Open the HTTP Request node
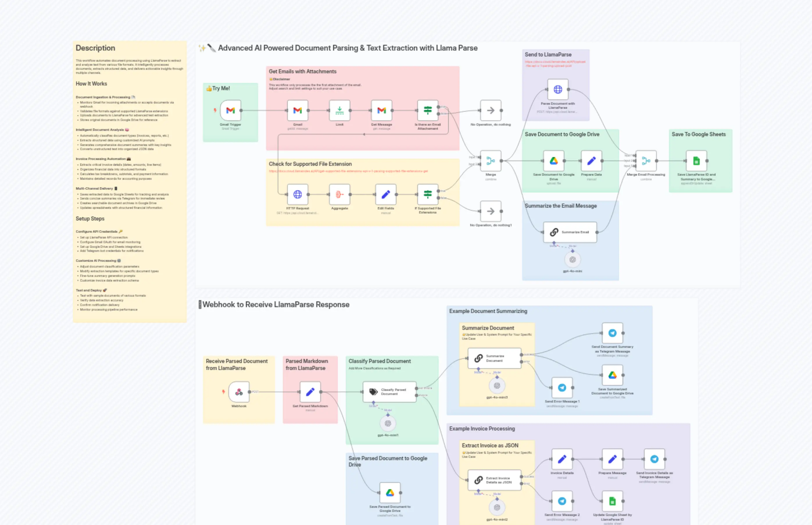The height and width of the screenshot is (525, 812). point(297,194)
